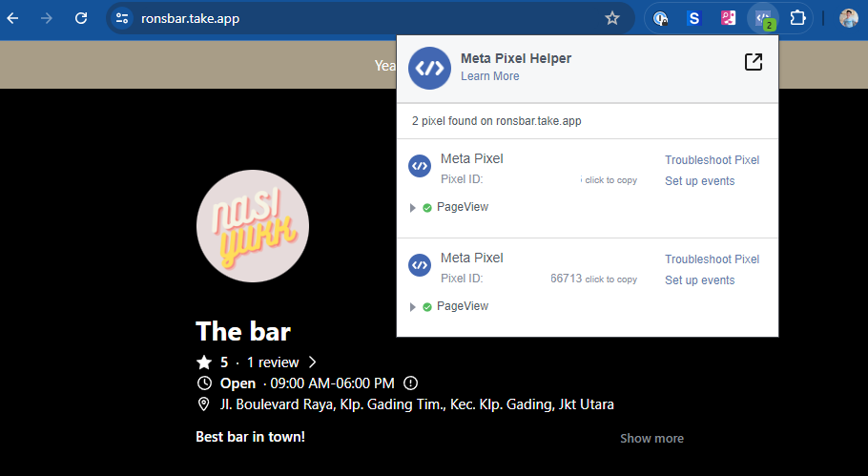Viewport: 868px width, 476px height.
Task: Click the Meta Pixel Helper logo
Action: coord(429,68)
